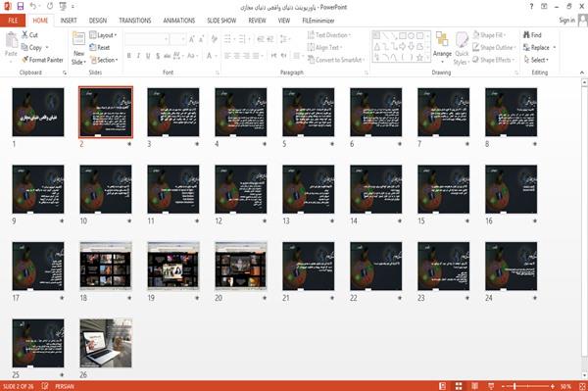The height and width of the screenshot is (391, 588).
Task: Click Align Text button
Action: pyautogui.click(x=324, y=47)
